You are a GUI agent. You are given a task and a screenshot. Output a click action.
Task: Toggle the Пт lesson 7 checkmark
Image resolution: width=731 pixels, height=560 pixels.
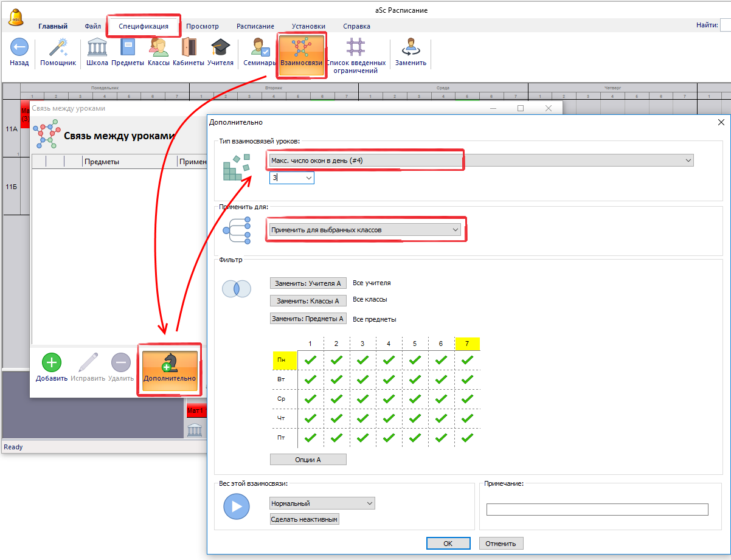467,438
